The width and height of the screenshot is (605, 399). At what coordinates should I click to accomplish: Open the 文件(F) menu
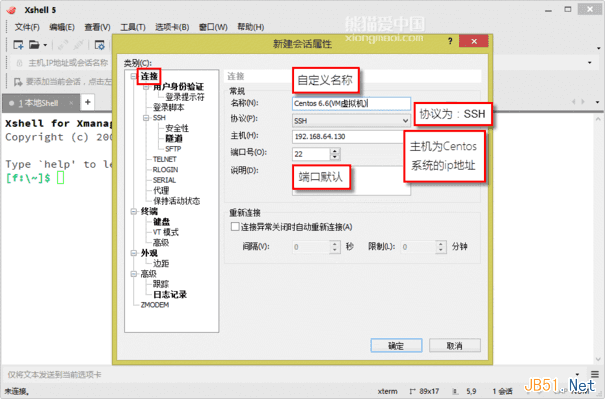(x=27, y=27)
